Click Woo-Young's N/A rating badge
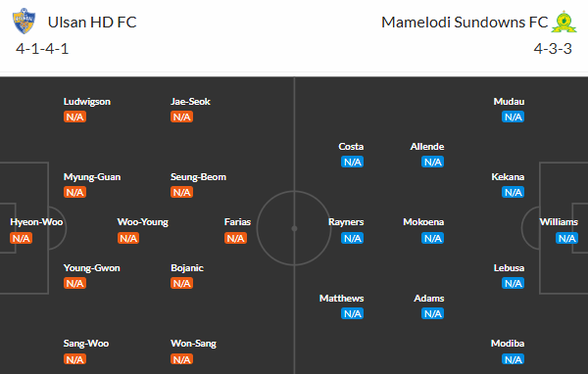The image size is (588, 374). [128, 238]
